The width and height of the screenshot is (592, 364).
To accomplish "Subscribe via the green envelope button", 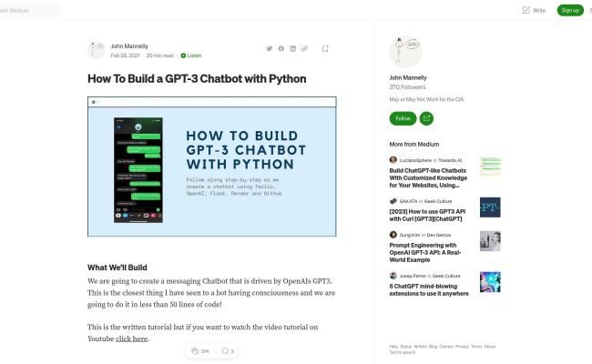I will tap(426, 118).
